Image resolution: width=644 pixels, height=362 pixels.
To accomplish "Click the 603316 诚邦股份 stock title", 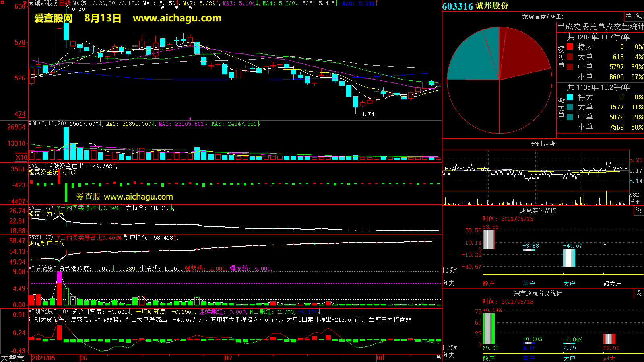I will coord(475,6).
